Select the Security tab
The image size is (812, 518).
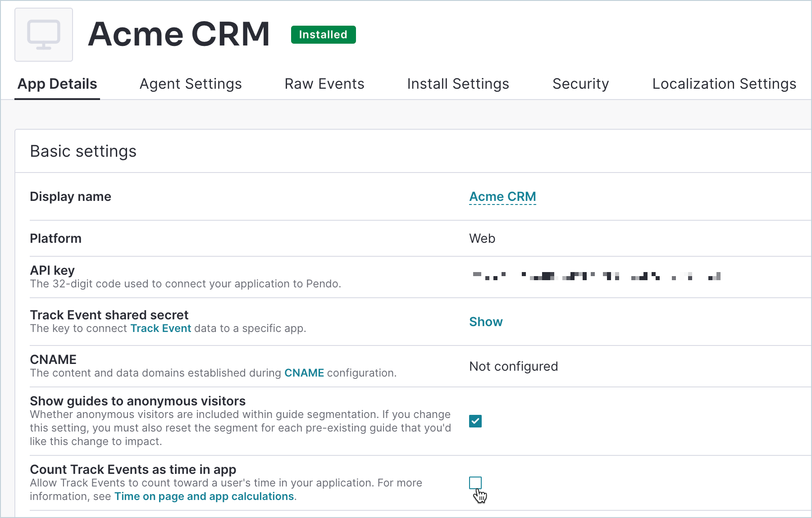click(581, 84)
